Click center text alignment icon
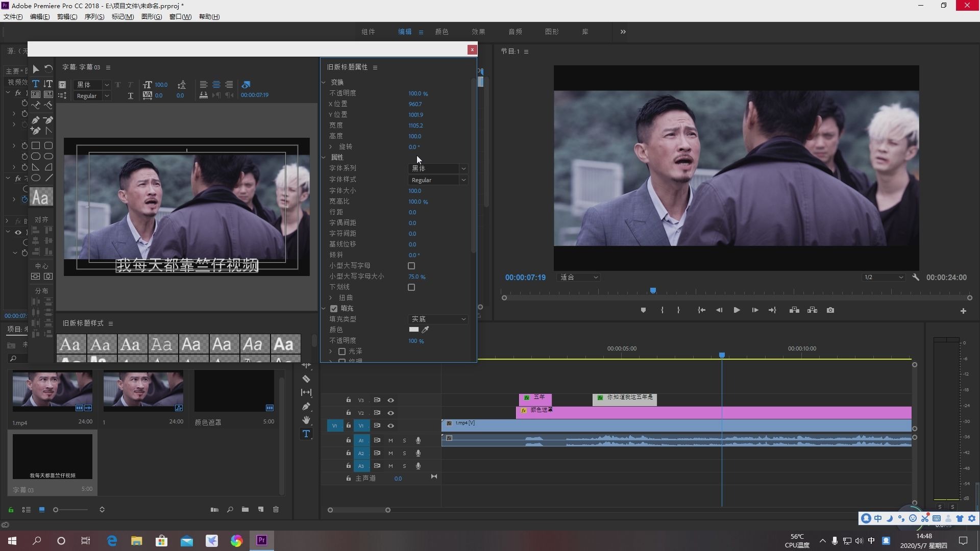 point(216,85)
